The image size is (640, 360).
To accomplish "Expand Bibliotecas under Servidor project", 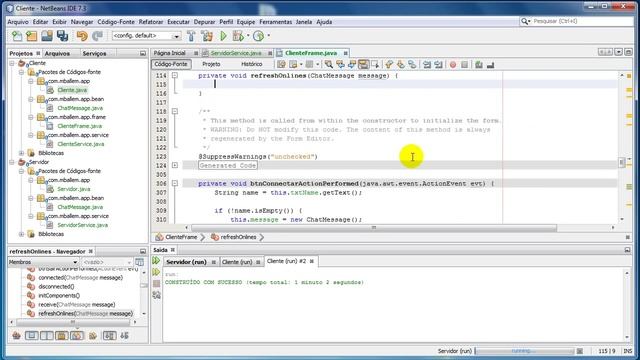I will [x=22, y=234].
